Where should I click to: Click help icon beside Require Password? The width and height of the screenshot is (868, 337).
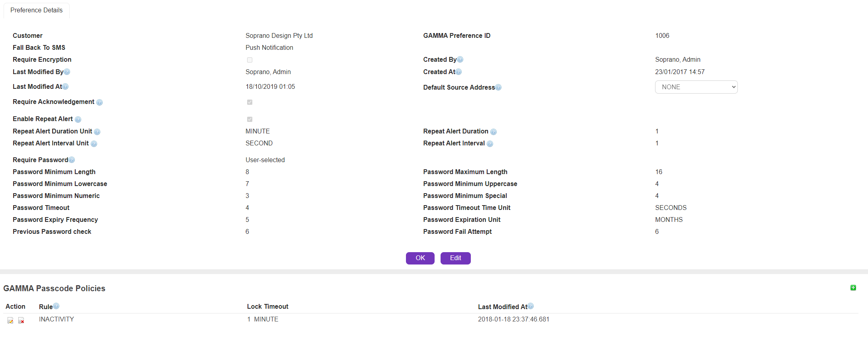pos(72,160)
